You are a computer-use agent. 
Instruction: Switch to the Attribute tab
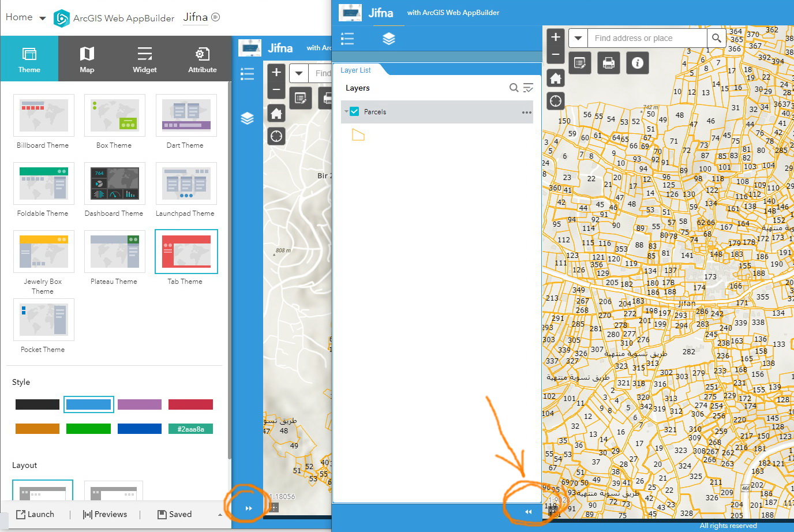coord(203,58)
